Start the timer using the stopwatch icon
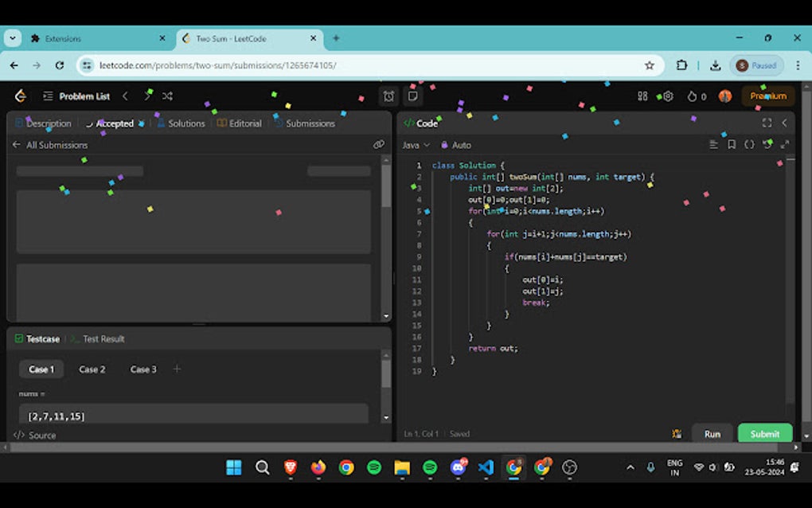 click(x=388, y=96)
